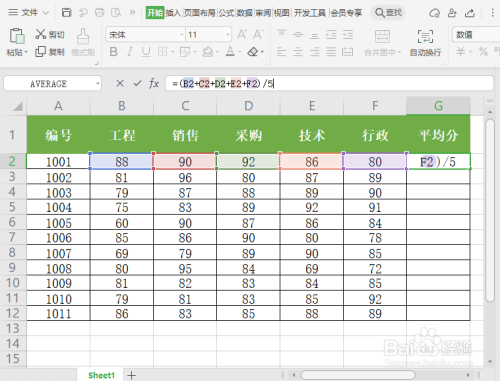The height and width of the screenshot is (381, 500).
Task: Align text to bottom icon
Action: coord(314,35)
